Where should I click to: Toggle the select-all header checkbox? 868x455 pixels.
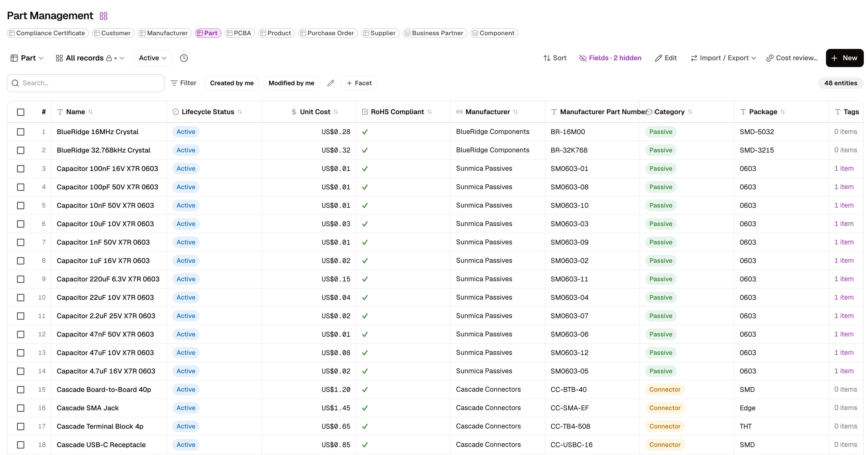tap(20, 112)
